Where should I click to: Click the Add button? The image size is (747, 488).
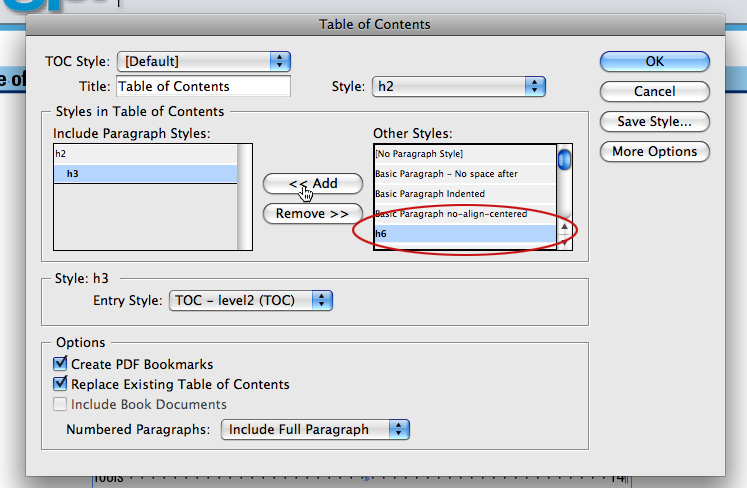click(x=312, y=183)
